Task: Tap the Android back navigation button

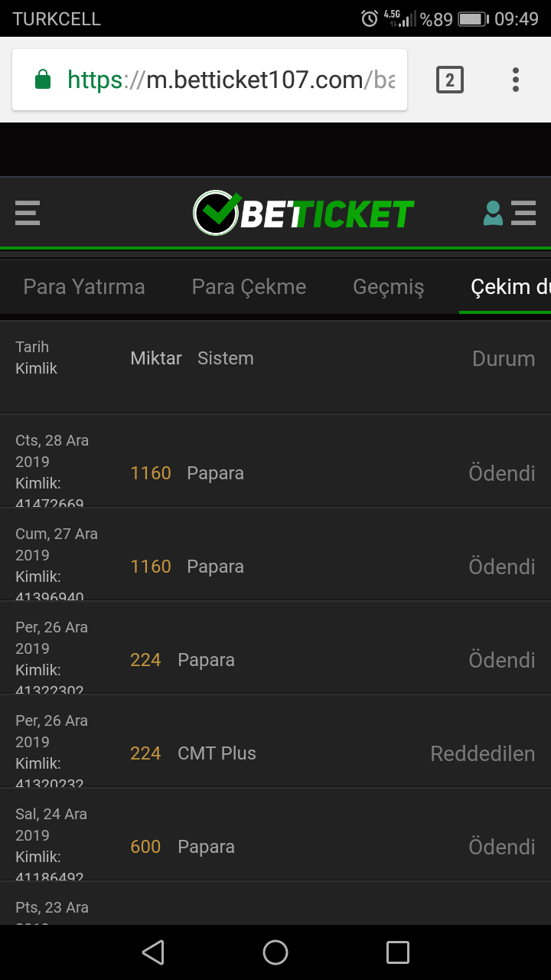Action: point(153,952)
